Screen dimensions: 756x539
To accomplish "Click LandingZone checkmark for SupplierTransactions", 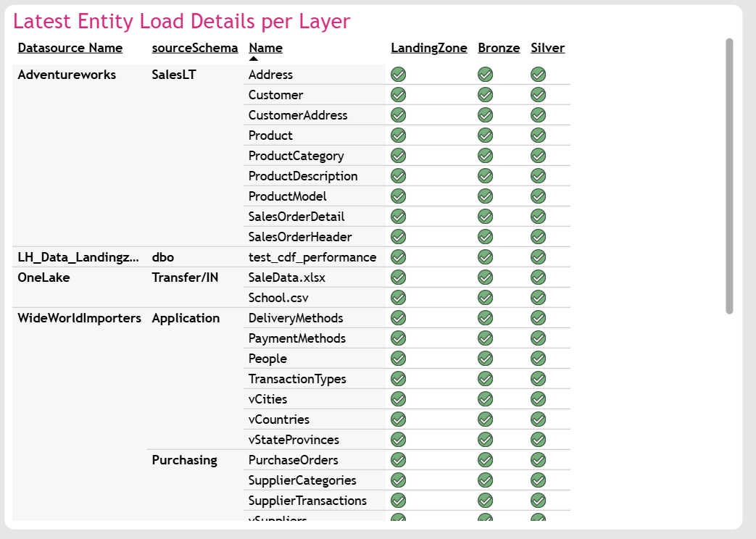I will tap(398, 501).
